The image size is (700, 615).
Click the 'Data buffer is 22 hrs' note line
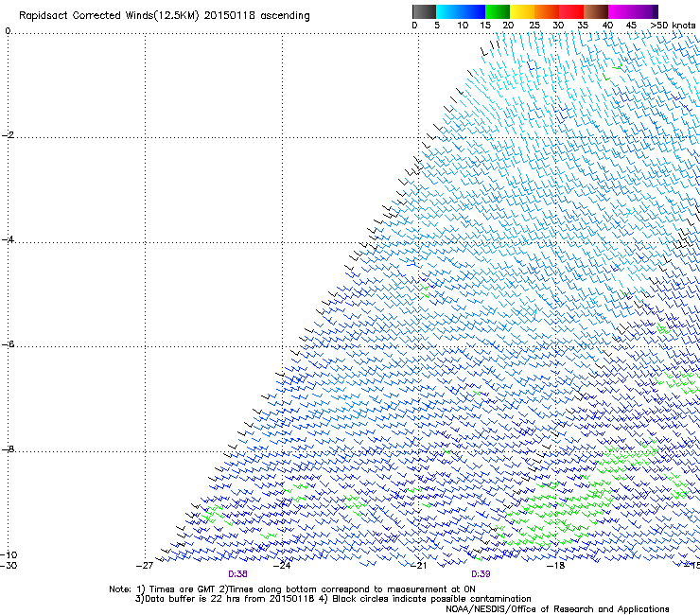[x=333, y=599]
